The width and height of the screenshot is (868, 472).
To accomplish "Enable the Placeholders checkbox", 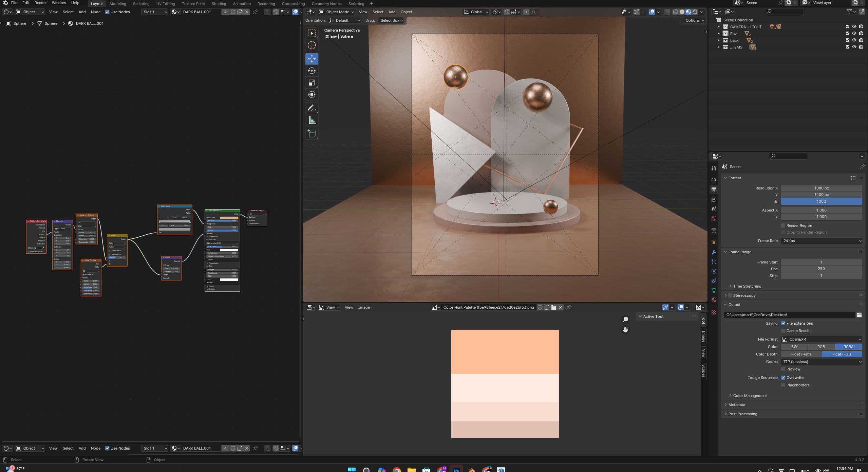I will click(x=783, y=385).
